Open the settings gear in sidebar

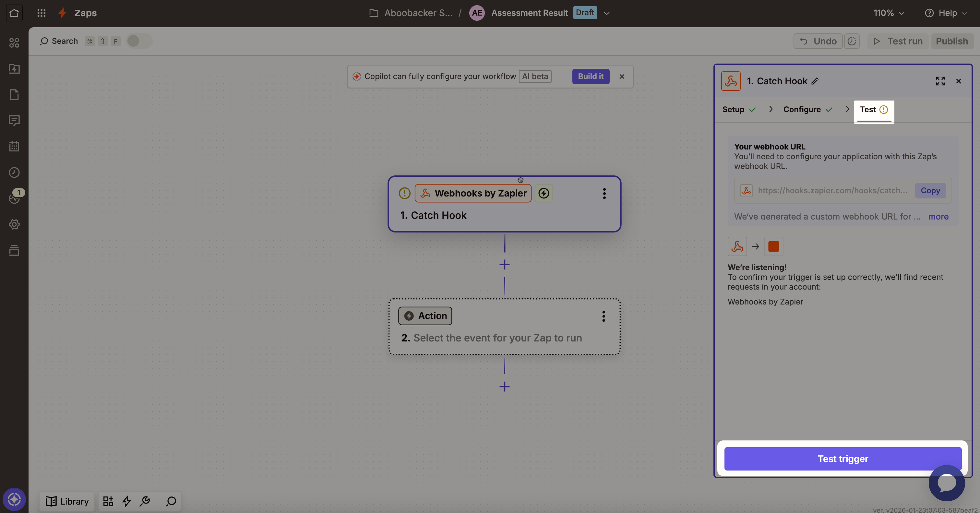tap(14, 224)
